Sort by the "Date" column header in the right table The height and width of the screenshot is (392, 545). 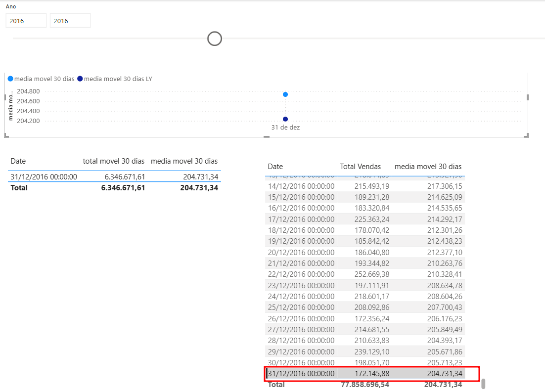(x=275, y=167)
